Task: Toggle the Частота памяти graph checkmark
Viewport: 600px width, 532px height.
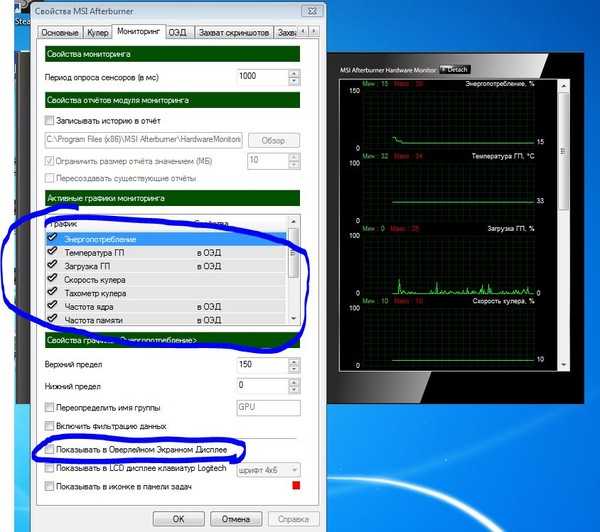Action: [52, 318]
